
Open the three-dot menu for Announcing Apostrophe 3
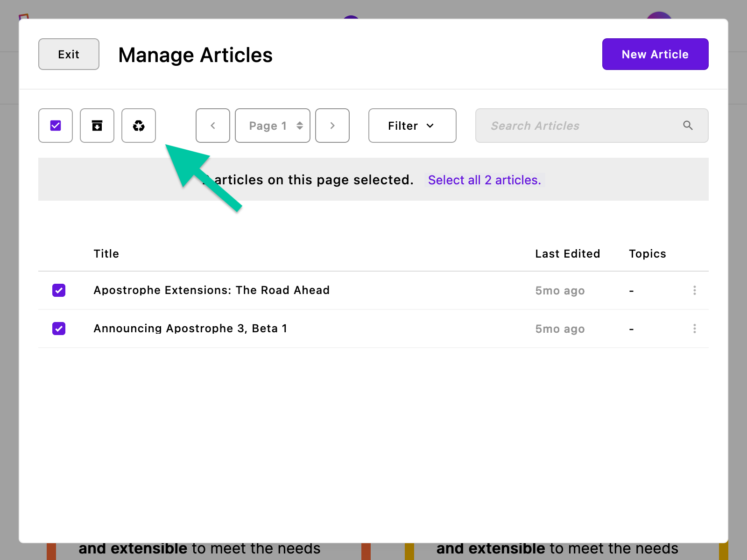tap(695, 329)
